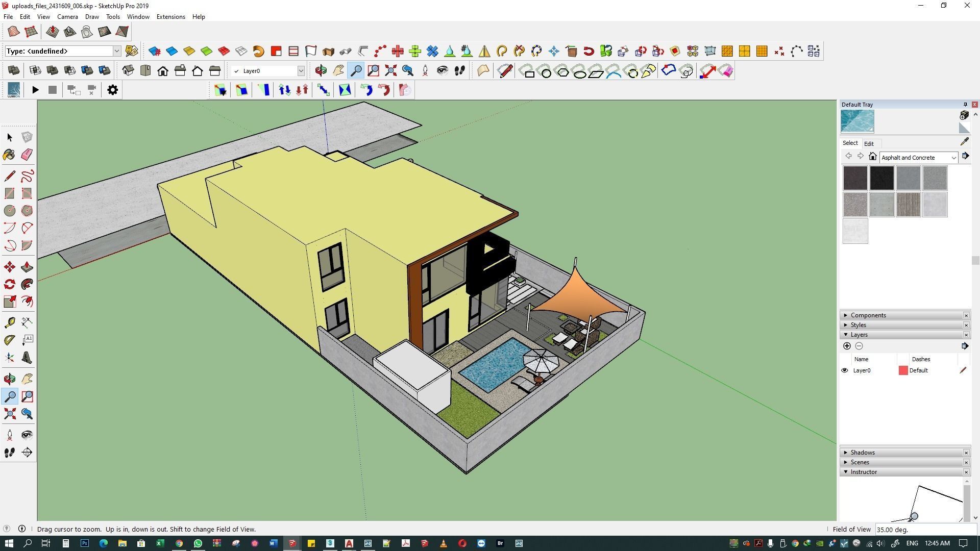Expand the Components panel
Viewport: 980px width, 551px height.
tap(868, 315)
